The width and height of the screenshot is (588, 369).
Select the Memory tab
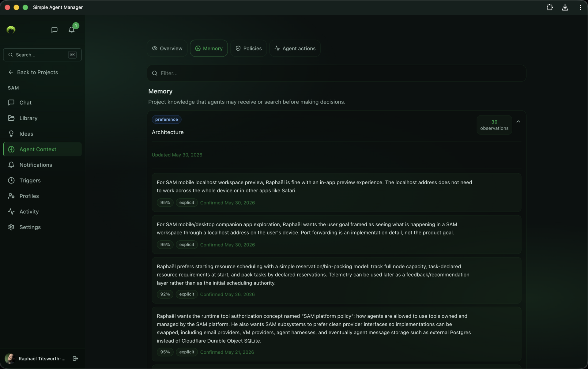[209, 48]
